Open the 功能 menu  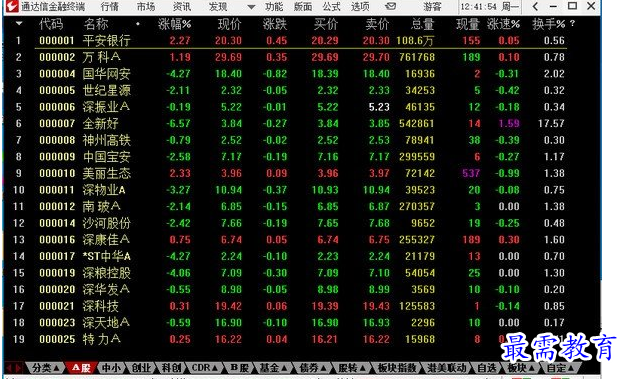pyautogui.click(x=274, y=6)
